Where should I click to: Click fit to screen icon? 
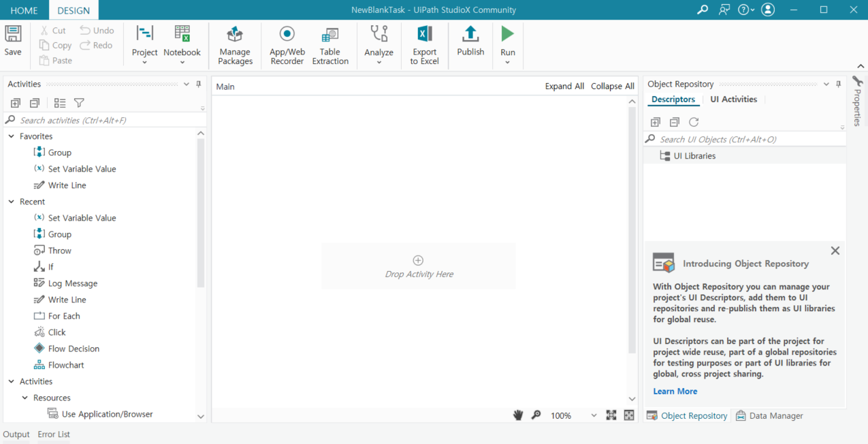click(611, 415)
